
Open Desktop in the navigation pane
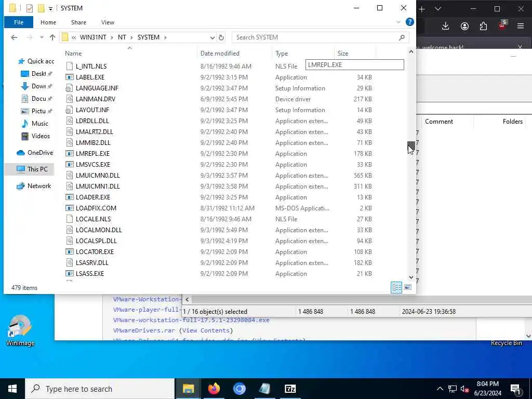pyautogui.click(x=36, y=74)
